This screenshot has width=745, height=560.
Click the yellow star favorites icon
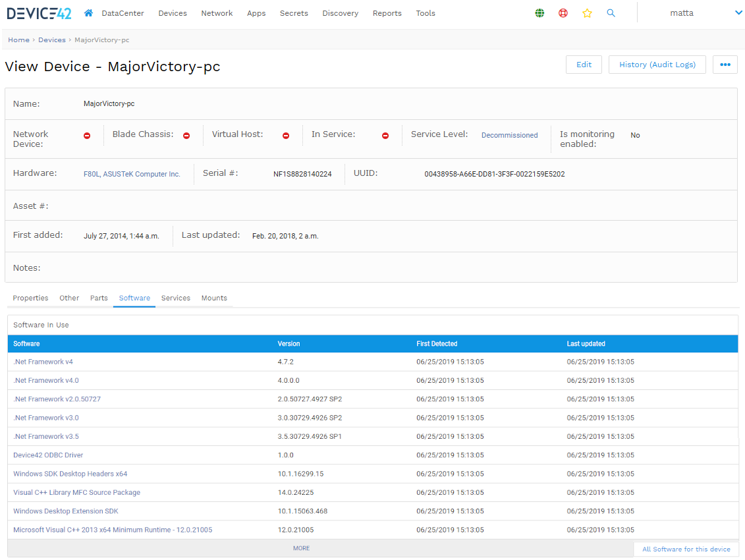coord(588,13)
